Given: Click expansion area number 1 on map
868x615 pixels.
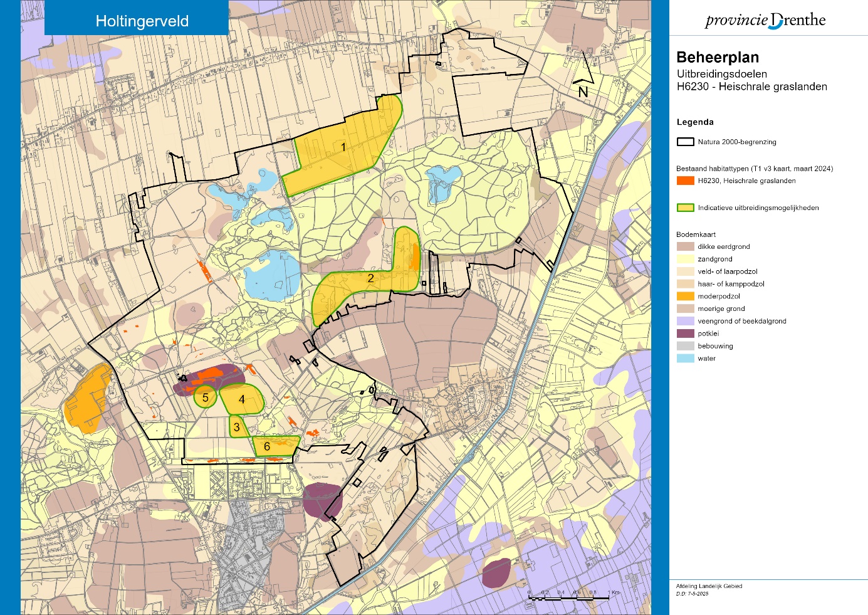Looking at the screenshot, I should click(x=343, y=148).
